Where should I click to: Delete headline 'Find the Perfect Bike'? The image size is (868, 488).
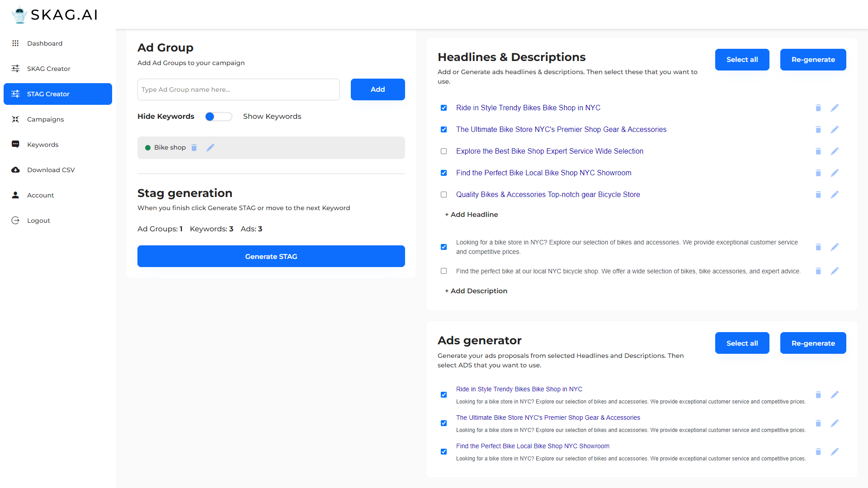click(x=818, y=173)
